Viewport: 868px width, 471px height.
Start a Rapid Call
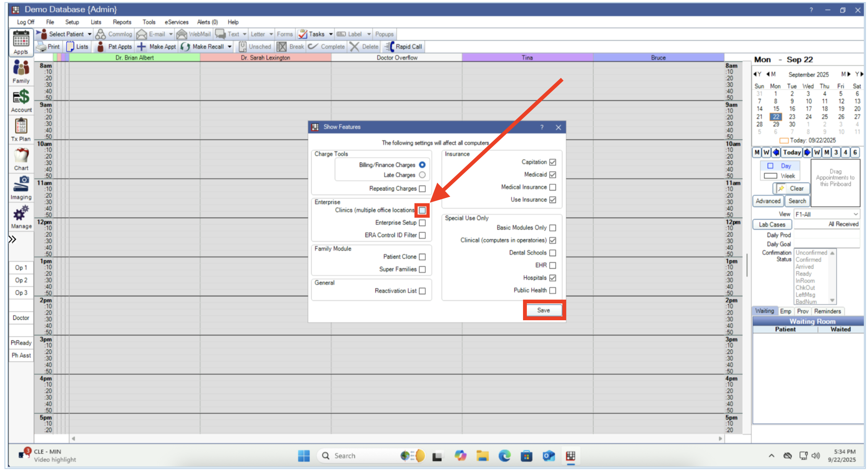[403, 46]
